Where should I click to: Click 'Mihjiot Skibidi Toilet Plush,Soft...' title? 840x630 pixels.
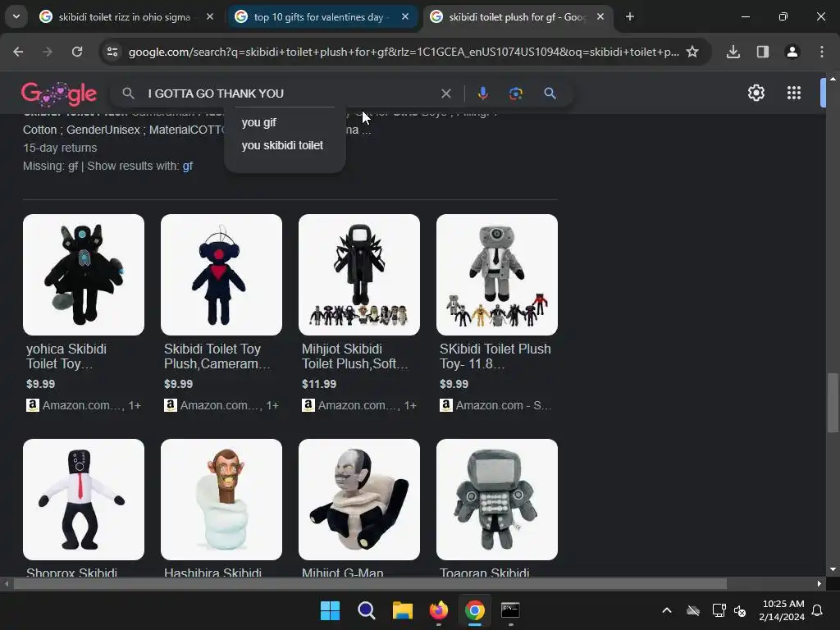point(354,356)
